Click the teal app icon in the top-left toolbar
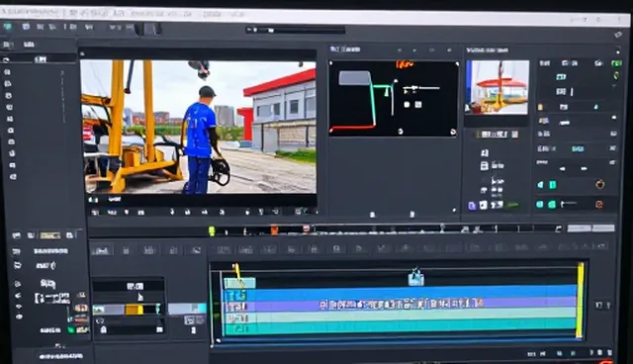 (x=8, y=27)
